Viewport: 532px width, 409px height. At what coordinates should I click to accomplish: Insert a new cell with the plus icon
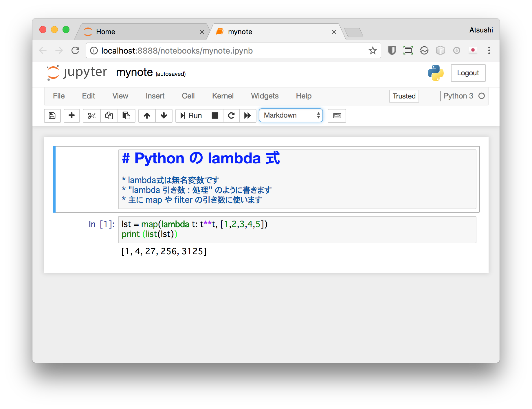coord(71,116)
